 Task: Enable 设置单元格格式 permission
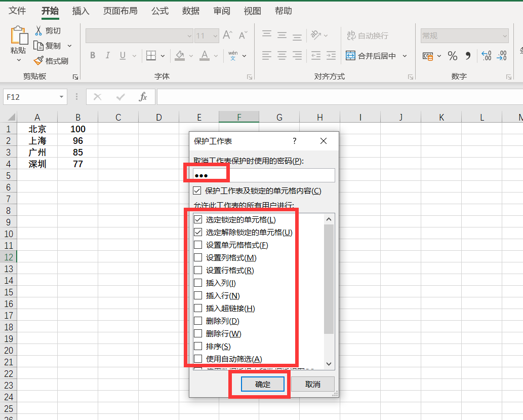click(x=198, y=245)
